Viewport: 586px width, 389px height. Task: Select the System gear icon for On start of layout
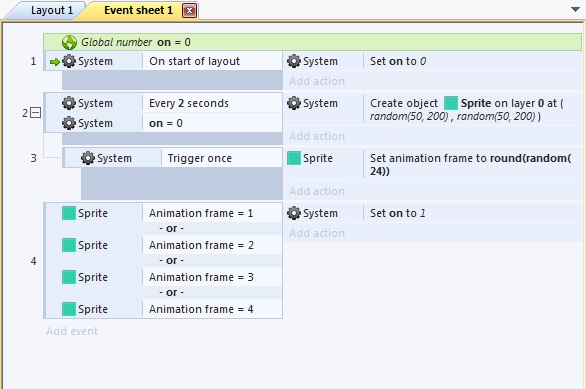pos(69,61)
